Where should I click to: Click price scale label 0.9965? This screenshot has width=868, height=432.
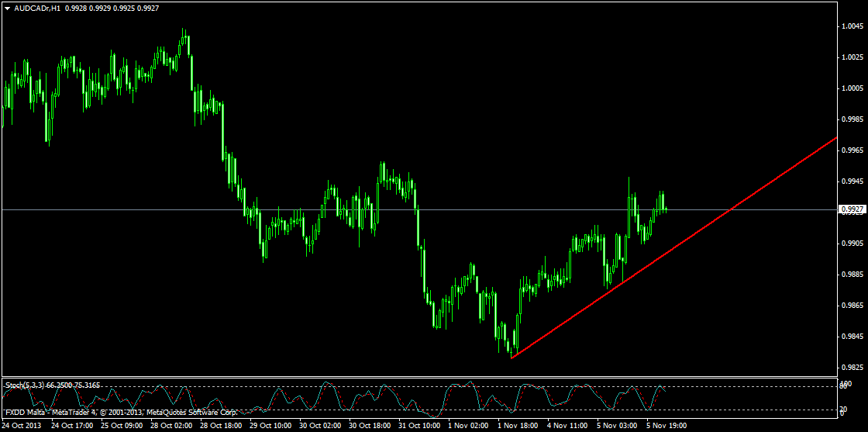click(x=852, y=150)
